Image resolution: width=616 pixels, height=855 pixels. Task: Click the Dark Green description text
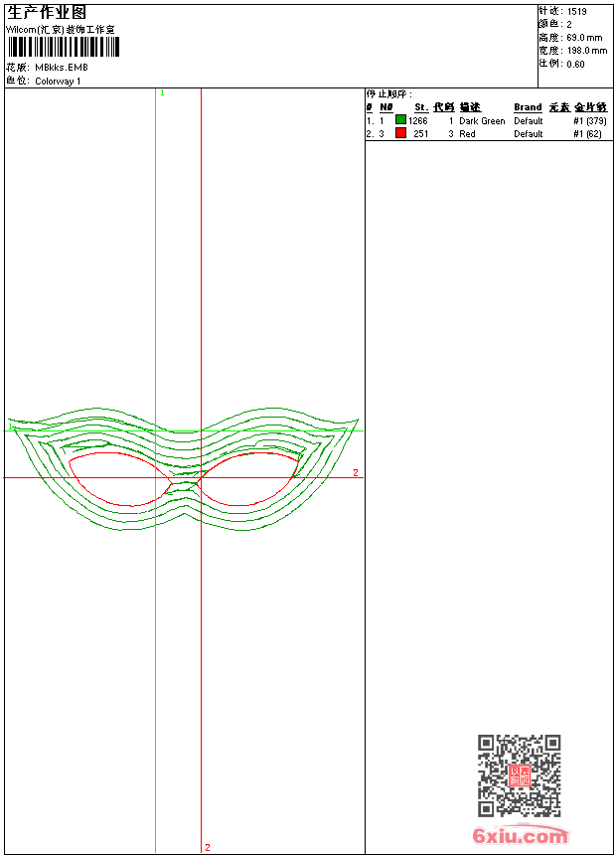pyautogui.click(x=482, y=121)
